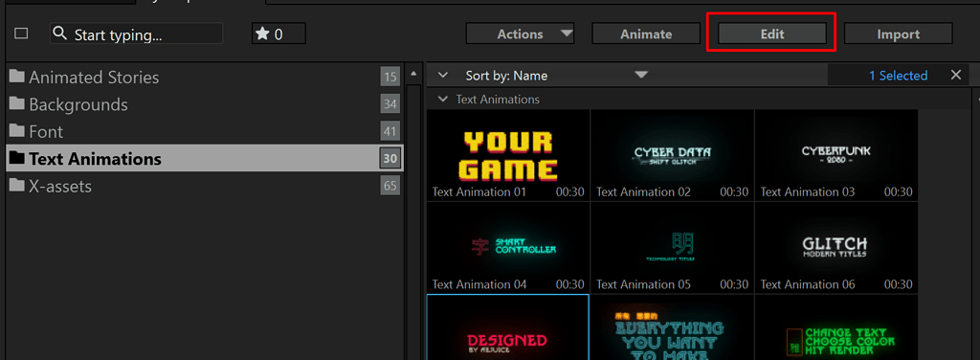Select the Text Animation 06 thumbnail
The width and height of the screenshot is (980, 360).
pos(836,247)
